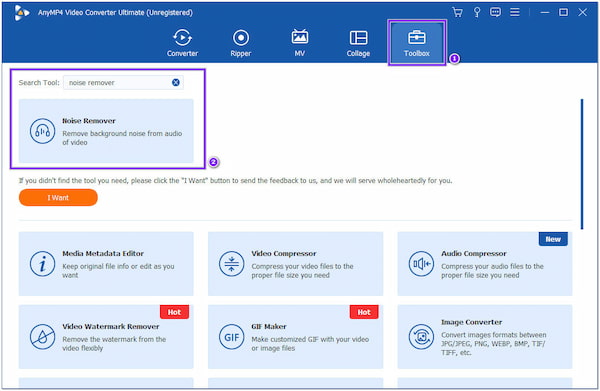Click the vertical scrollbar on right

tap(582, 164)
